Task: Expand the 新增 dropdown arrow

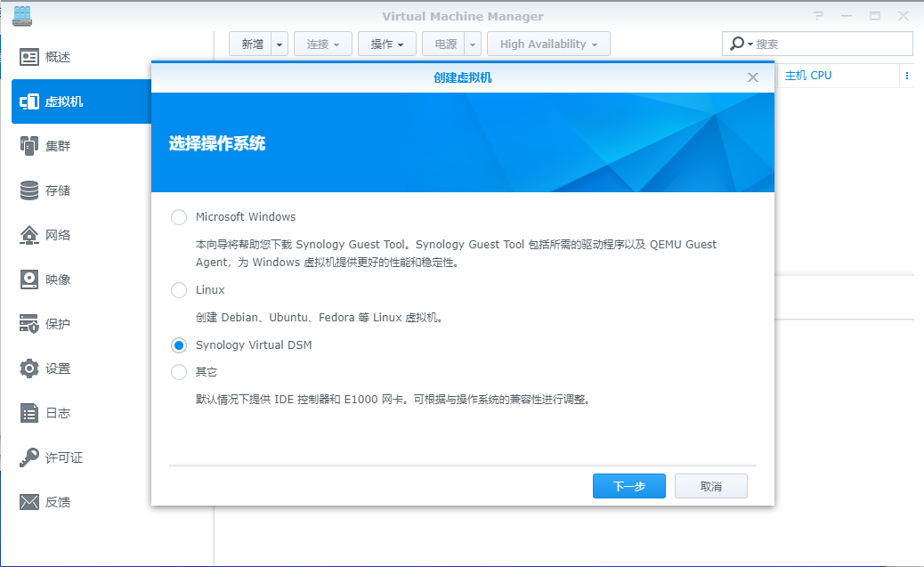Action: (x=280, y=45)
